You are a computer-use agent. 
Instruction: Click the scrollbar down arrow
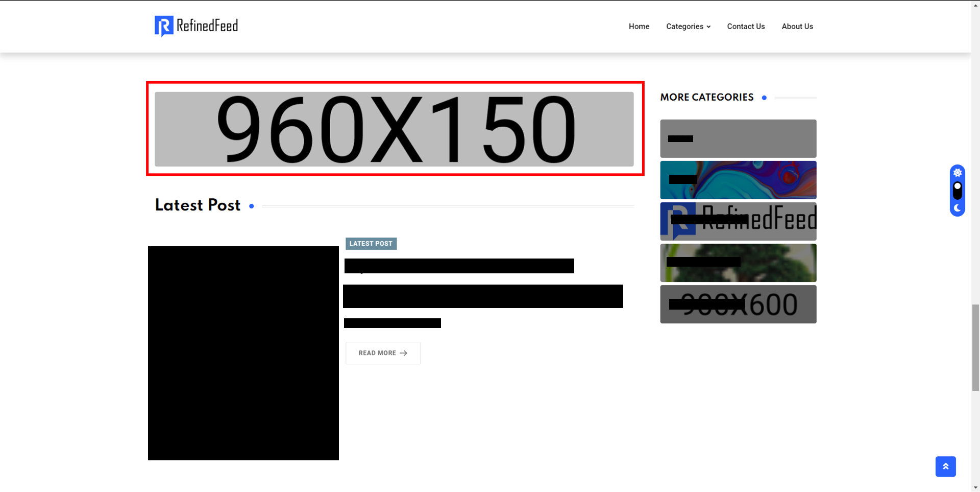tap(975, 487)
